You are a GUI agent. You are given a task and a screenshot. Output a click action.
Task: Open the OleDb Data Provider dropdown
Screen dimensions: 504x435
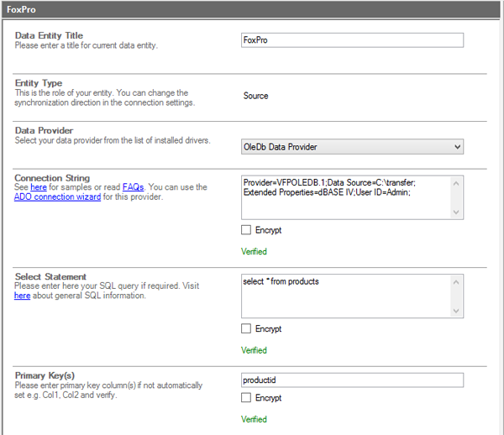(352, 147)
